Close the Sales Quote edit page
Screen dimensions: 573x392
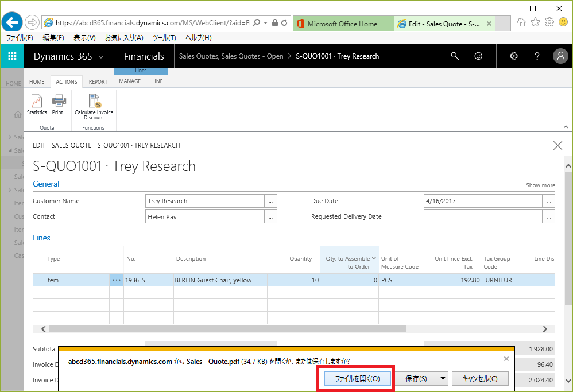tap(557, 145)
